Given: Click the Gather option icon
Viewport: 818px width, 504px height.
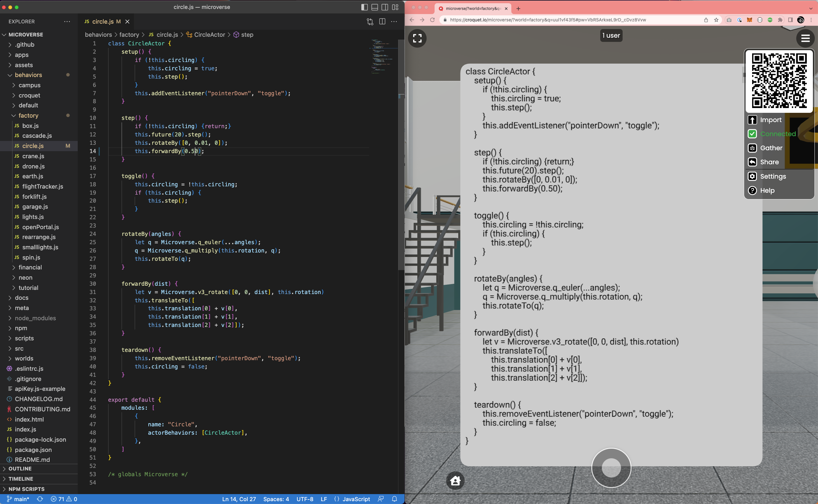Looking at the screenshot, I should [x=752, y=148].
